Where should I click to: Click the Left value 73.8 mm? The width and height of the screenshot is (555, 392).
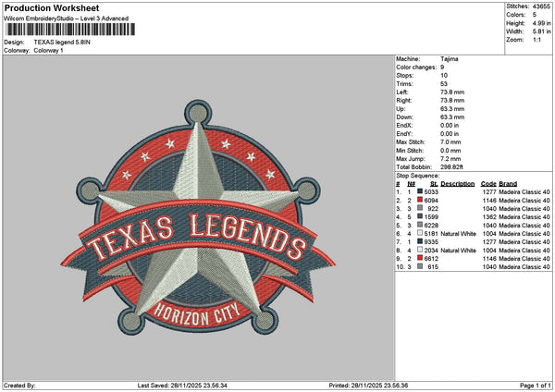[x=452, y=92]
